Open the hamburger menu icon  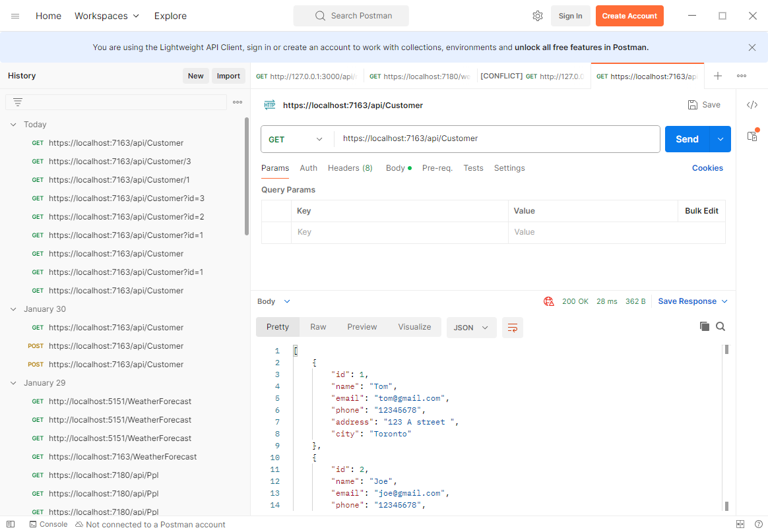coord(15,16)
